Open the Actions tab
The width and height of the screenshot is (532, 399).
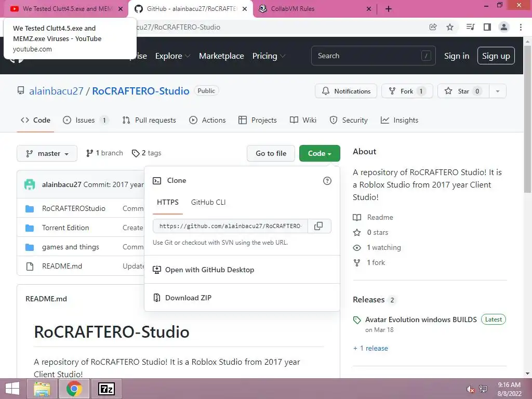(207, 120)
